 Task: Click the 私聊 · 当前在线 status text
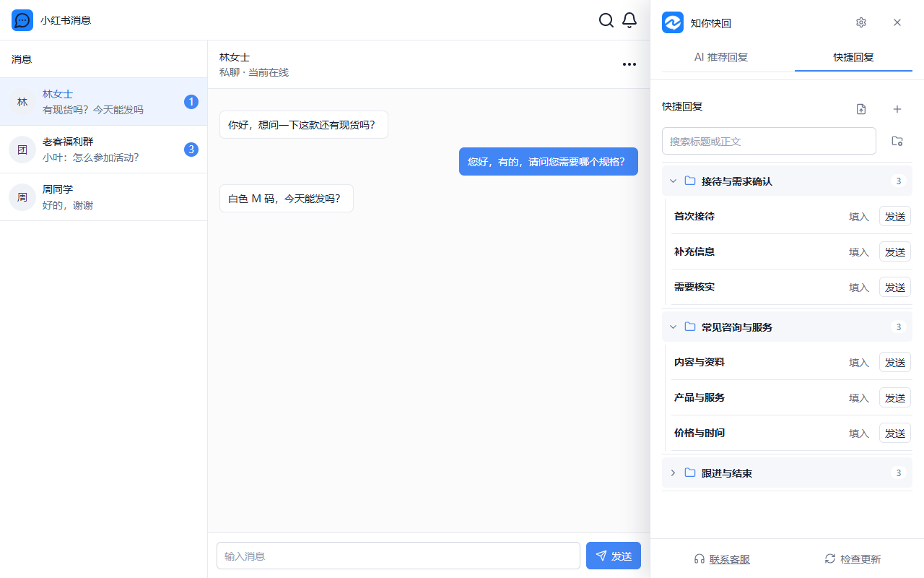point(254,72)
